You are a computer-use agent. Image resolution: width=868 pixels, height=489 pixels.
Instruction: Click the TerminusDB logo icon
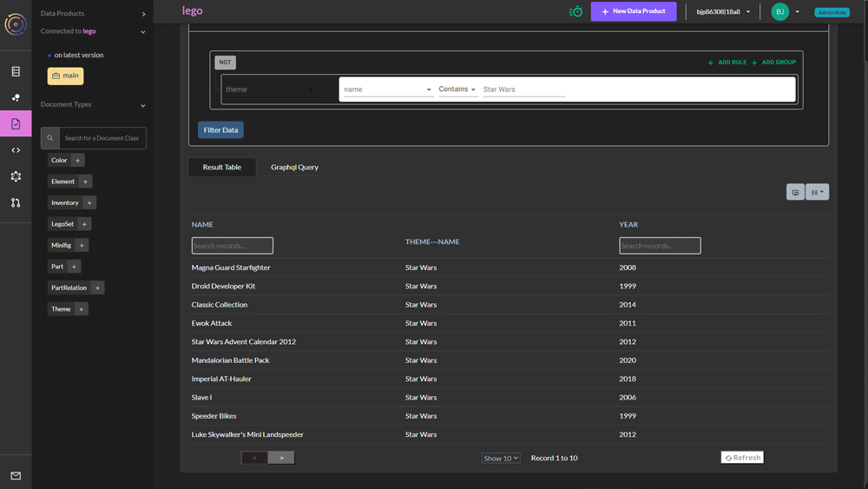(16, 23)
